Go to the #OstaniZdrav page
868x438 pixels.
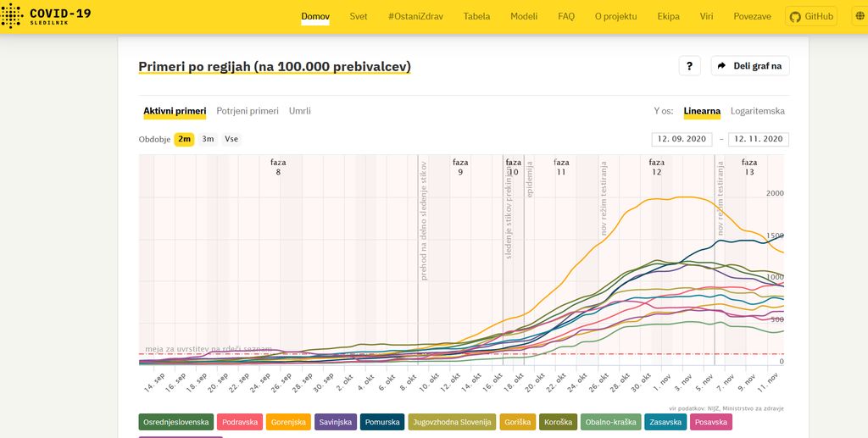pyautogui.click(x=415, y=16)
